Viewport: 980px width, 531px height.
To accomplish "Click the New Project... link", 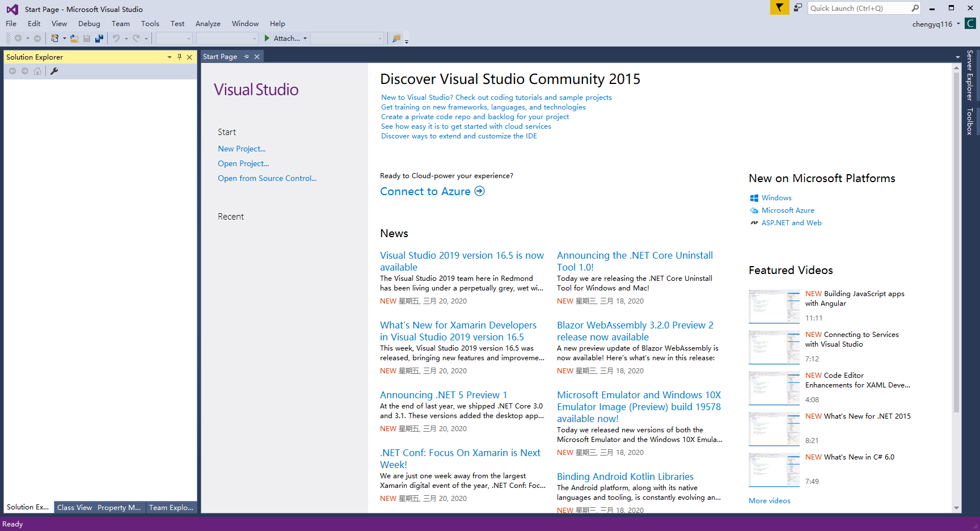I will point(242,149).
